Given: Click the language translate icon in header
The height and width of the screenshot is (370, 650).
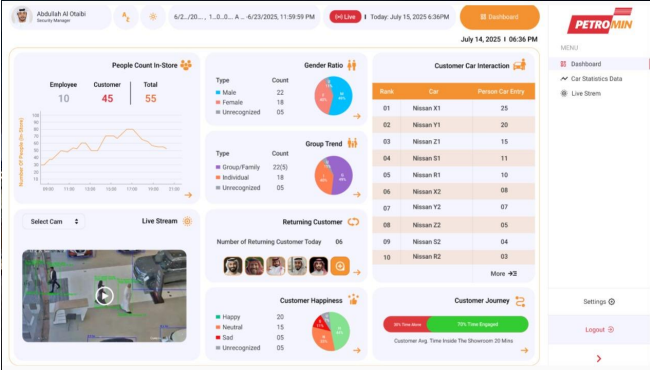Looking at the screenshot, I should (126, 17).
